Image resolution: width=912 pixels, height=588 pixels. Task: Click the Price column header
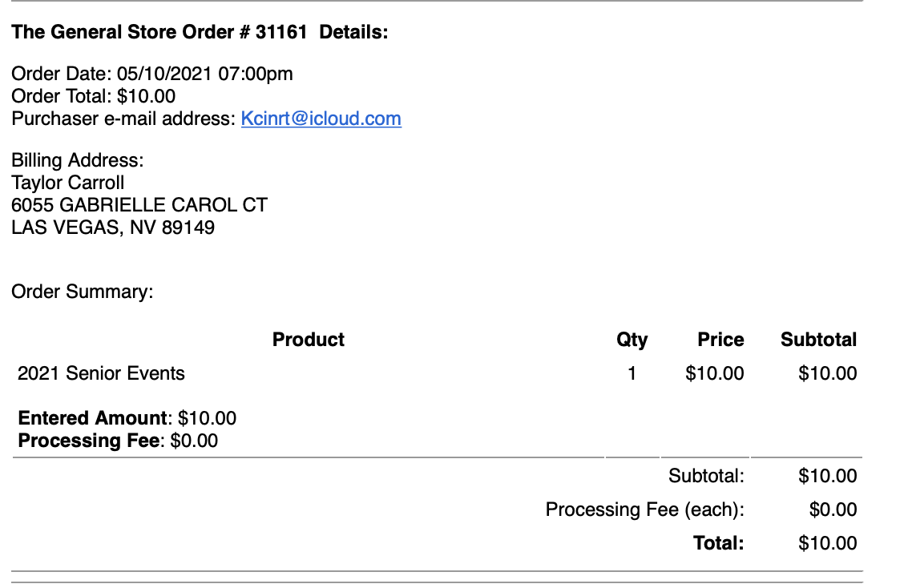point(720,340)
